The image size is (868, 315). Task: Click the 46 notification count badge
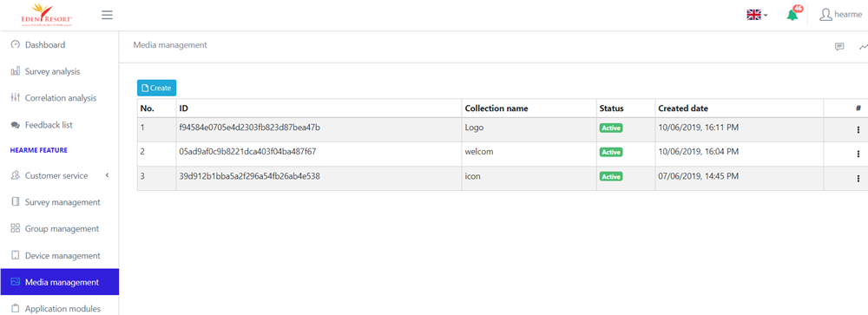tap(798, 9)
